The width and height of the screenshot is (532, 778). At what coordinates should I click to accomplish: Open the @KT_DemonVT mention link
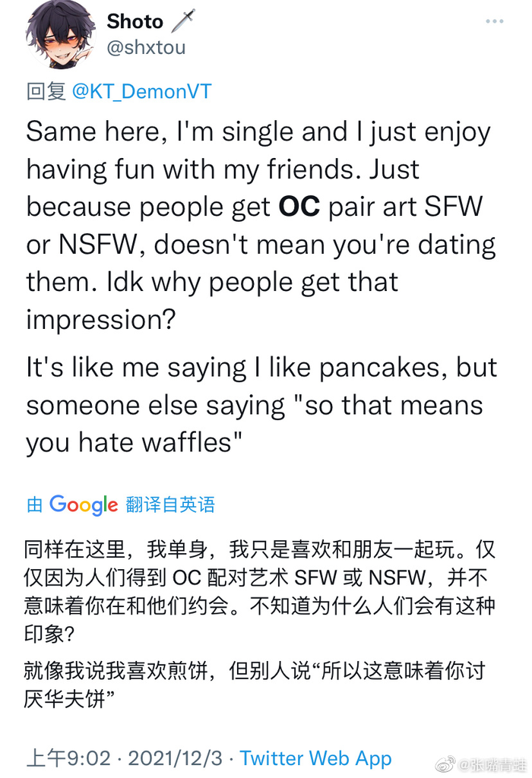[x=142, y=91]
